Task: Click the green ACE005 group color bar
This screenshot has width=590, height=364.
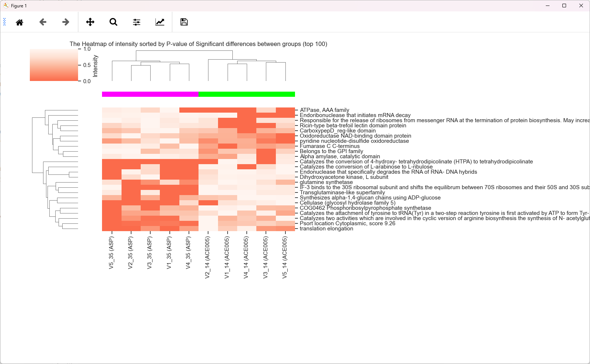Action: coord(247,94)
